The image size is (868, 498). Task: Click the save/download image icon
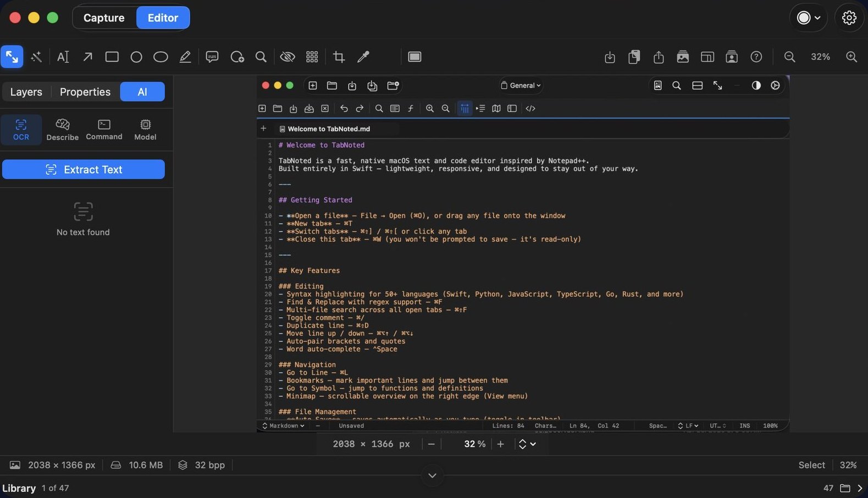pos(610,57)
